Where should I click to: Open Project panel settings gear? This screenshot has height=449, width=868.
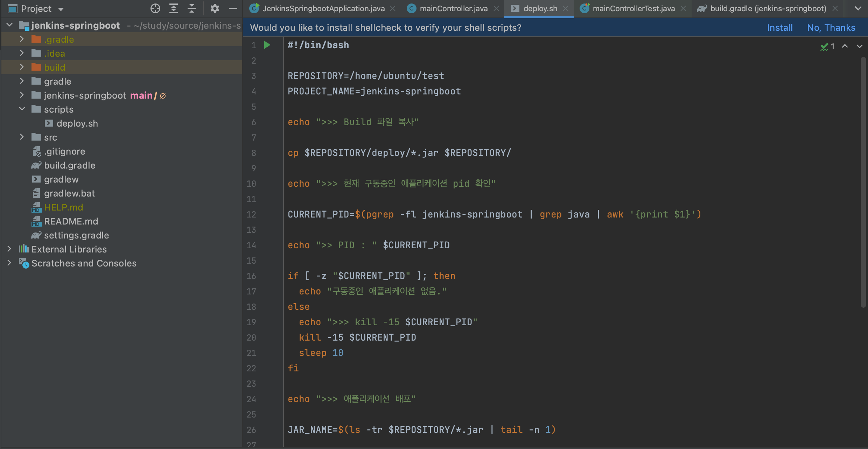(215, 8)
